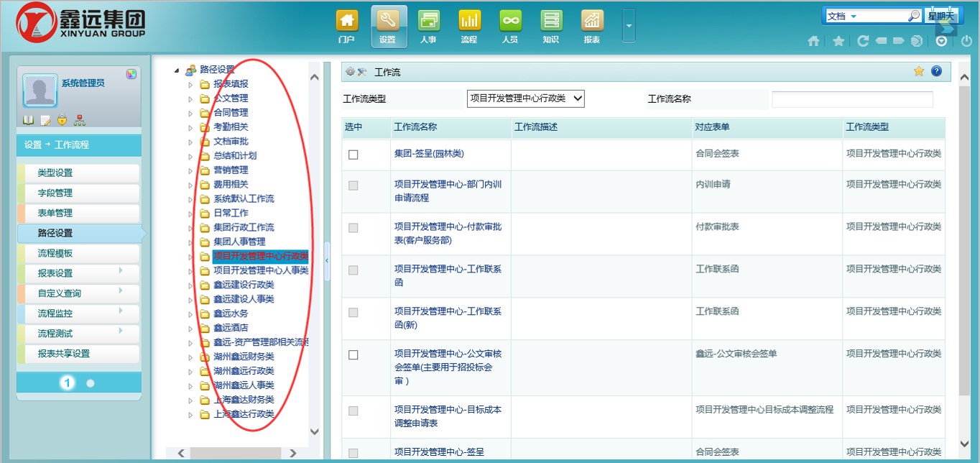Open the 项目开发管理中心-工作联系函(新) workflow link

[448, 318]
